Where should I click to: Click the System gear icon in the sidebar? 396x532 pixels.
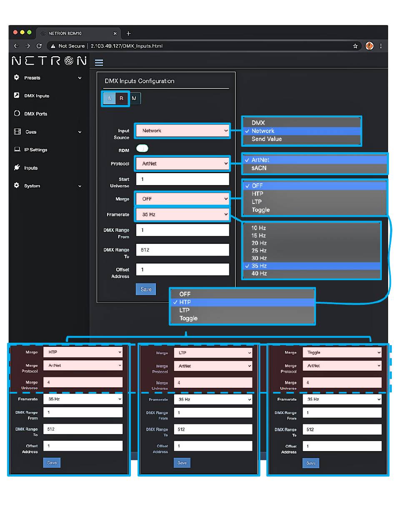17,186
